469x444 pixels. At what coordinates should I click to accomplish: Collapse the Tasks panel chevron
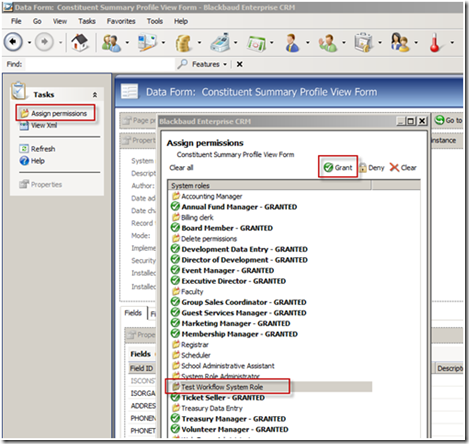point(95,95)
